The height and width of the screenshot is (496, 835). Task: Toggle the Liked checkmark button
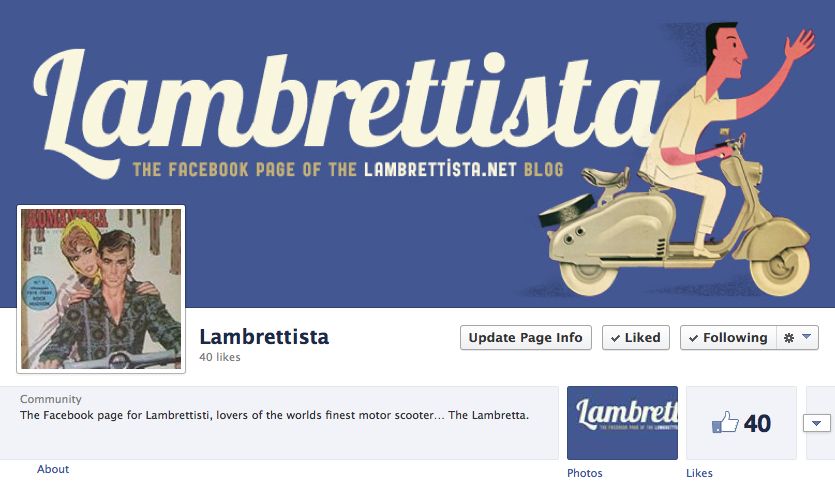(636, 338)
